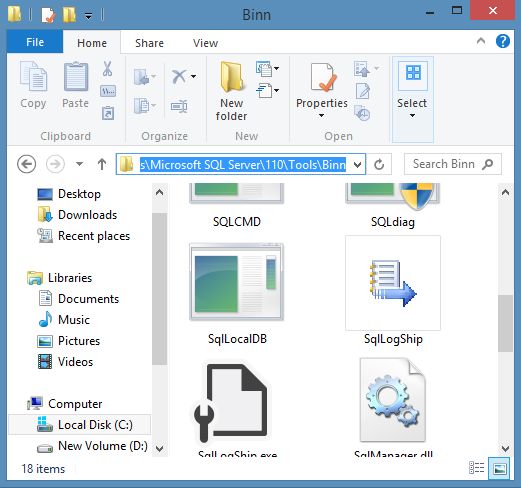Open the Properties dropdown arrow
Screen dimensions: 521x488
tap(322, 116)
